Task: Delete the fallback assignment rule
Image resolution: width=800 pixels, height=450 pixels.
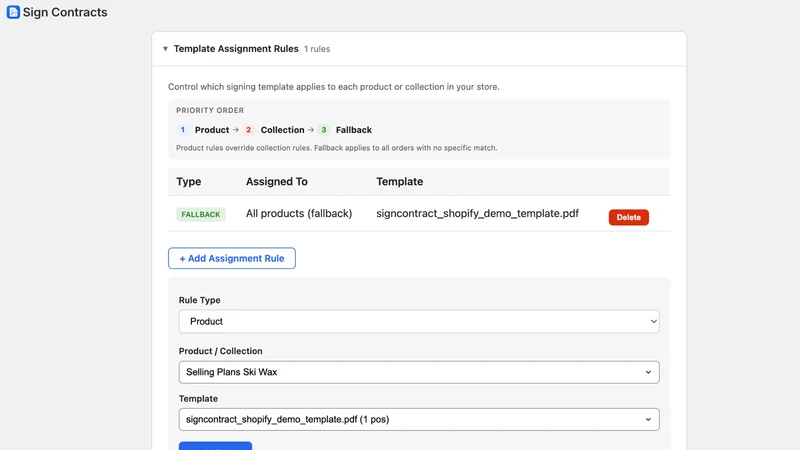Action: click(629, 217)
